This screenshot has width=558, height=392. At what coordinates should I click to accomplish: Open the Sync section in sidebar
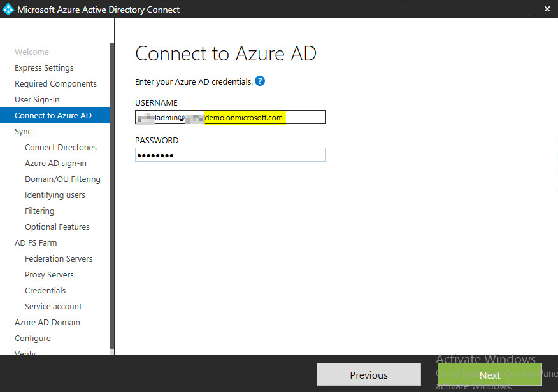[x=23, y=132]
